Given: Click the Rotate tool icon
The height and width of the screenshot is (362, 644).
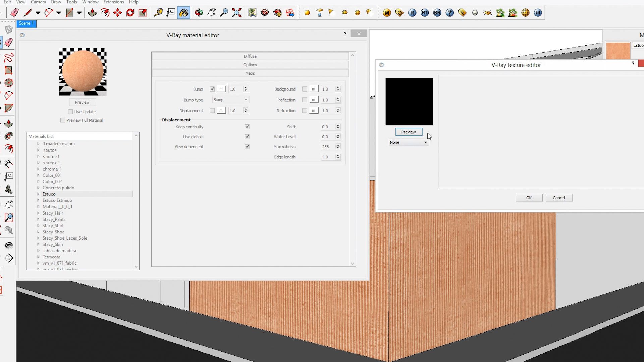Looking at the screenshot, I should pos(130,13).
